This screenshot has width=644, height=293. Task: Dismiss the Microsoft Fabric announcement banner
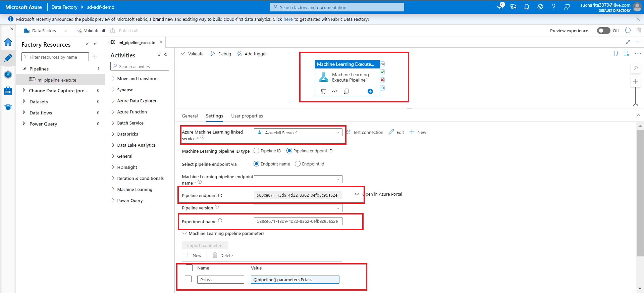click(x=638, y=19)
